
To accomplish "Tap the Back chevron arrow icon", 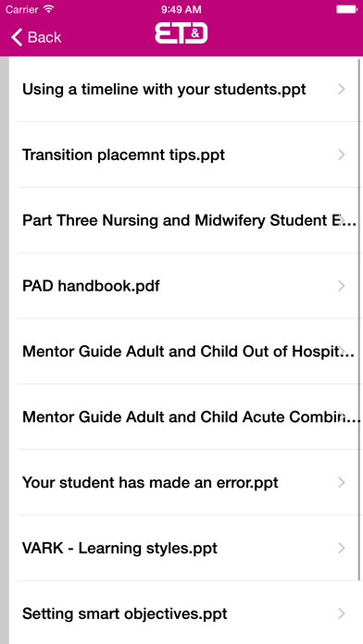I will 17,37.
